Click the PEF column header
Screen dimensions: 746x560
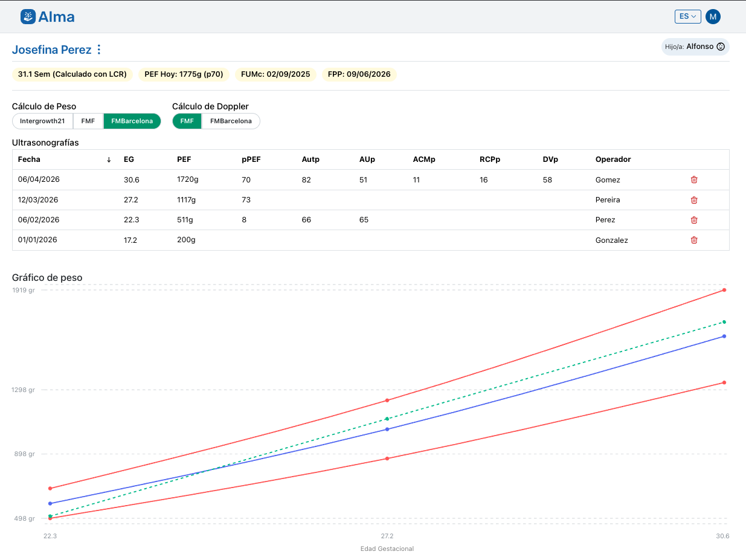pyautogui.click(x=184, y=159)
